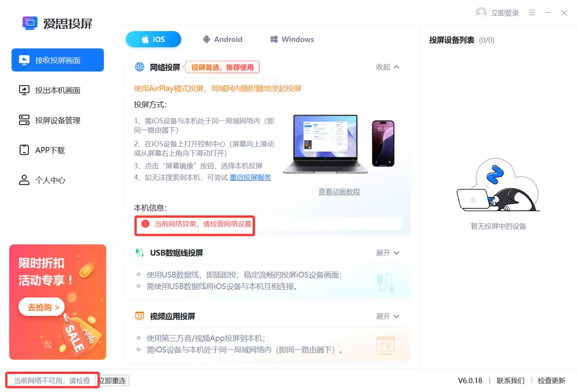Select the 接收投屏画面 sidebar icon
Screen dimensions: 577x392
(24, 59)
